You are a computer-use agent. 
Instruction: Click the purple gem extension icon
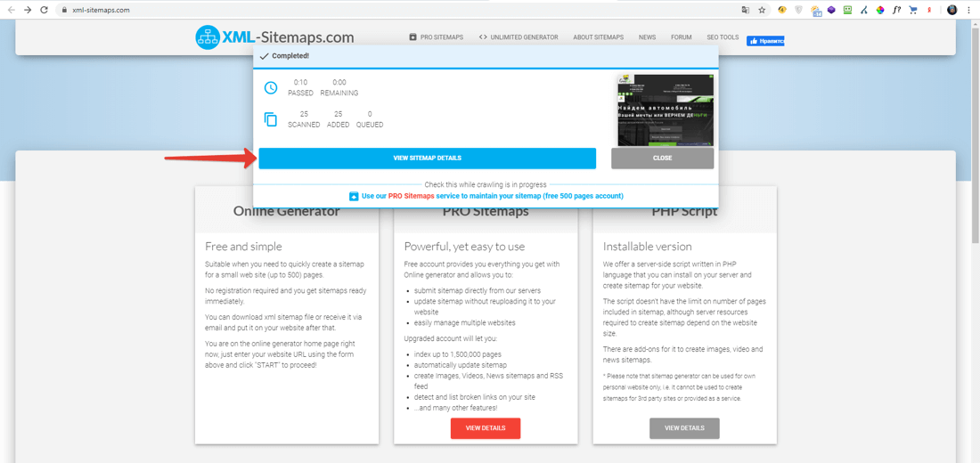click(831, 10)
